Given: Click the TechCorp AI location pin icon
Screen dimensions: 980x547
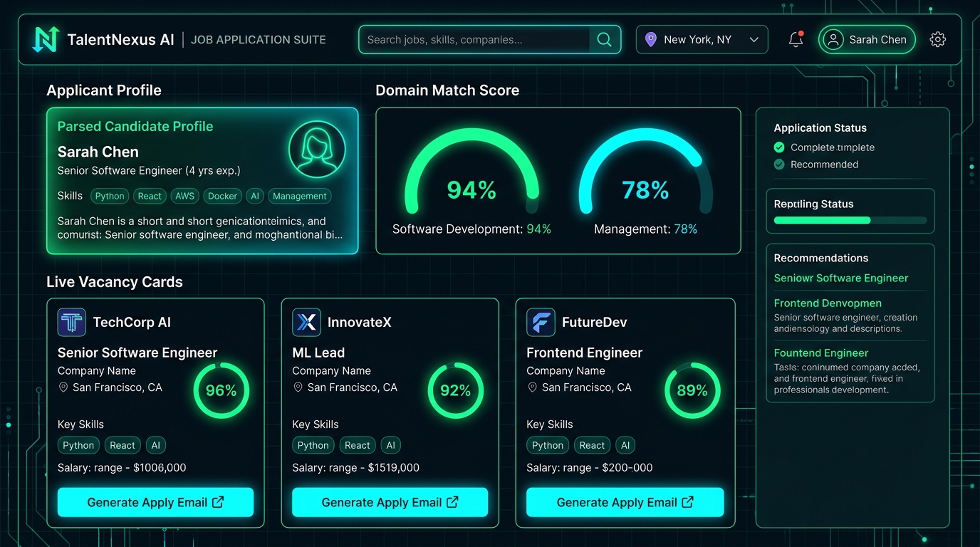Looking at the screenshot, I should [x=63, y=387].
